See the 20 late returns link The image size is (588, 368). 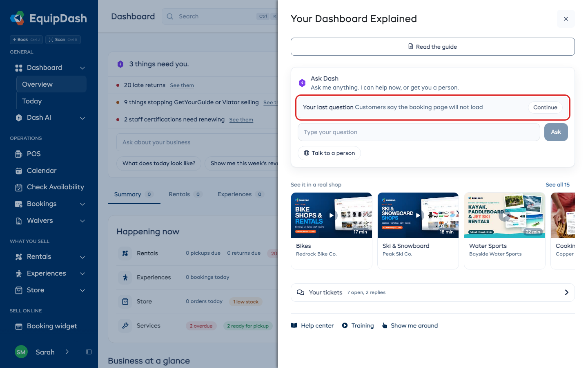click(x=182, y=85)
